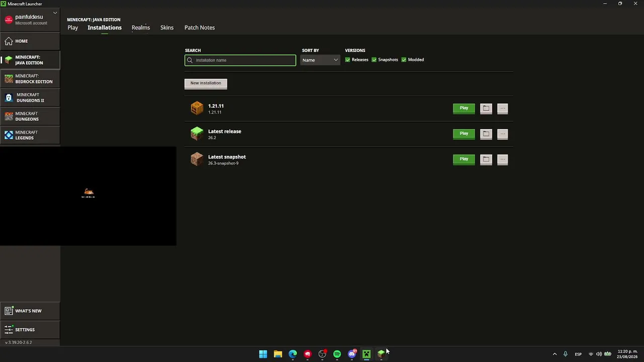Screen dimensions: 644x362
Task: Open Spotify from the taskbar
Action: click(x=337, y=354)
